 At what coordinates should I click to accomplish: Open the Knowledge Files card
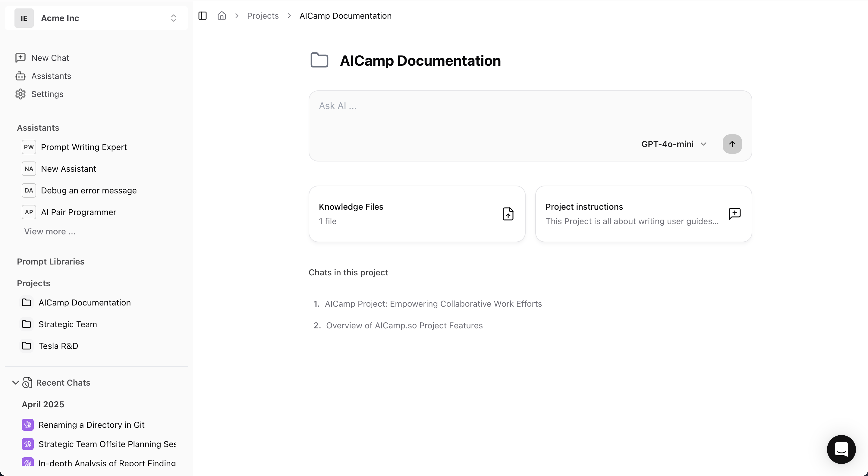coord(417,214)
